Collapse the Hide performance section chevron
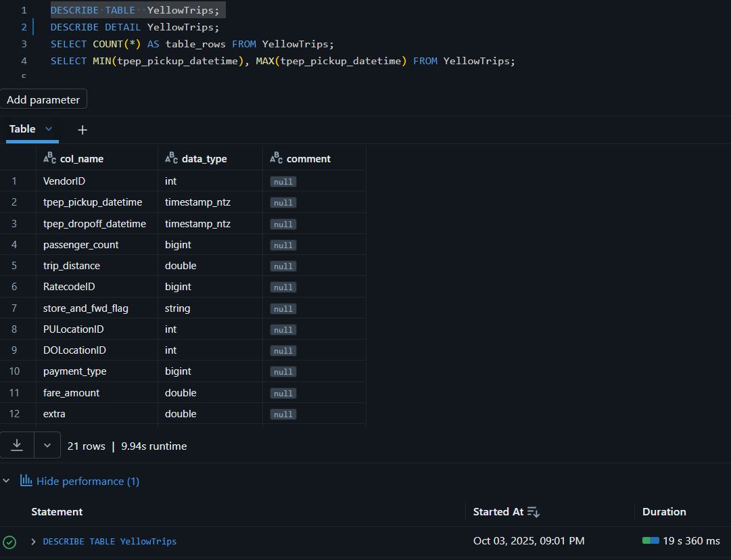731x560 pixels. point(6,481)
